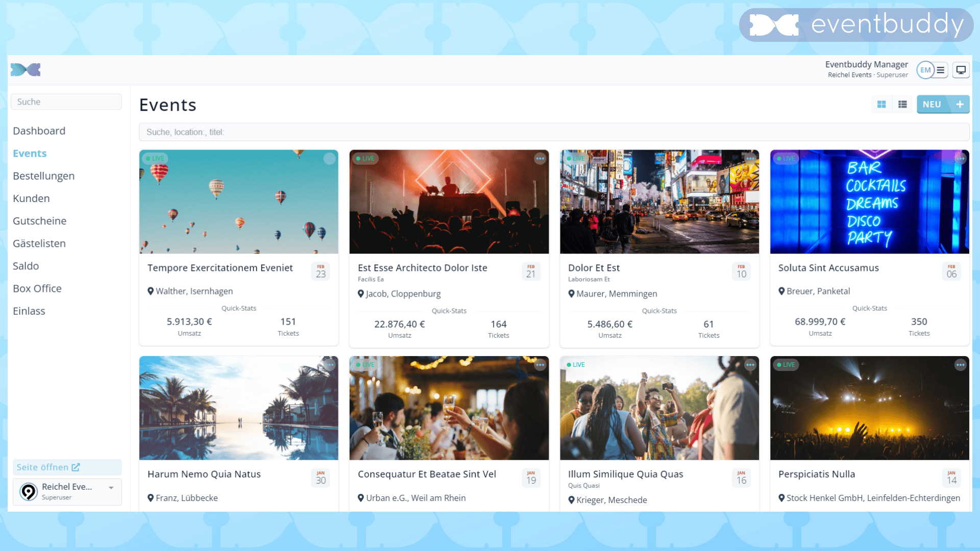Click the location pin for Breuer, Panketal

(781, 291)
